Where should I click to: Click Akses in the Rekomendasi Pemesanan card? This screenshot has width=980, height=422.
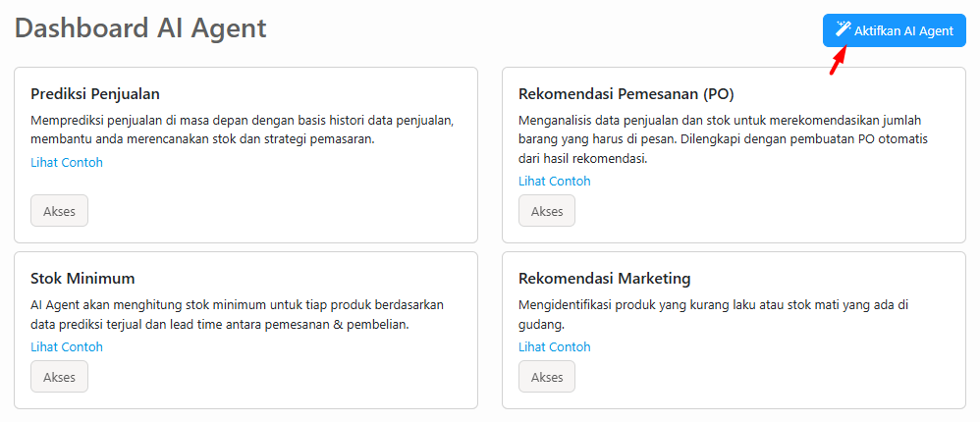click(x=547, y=211)
